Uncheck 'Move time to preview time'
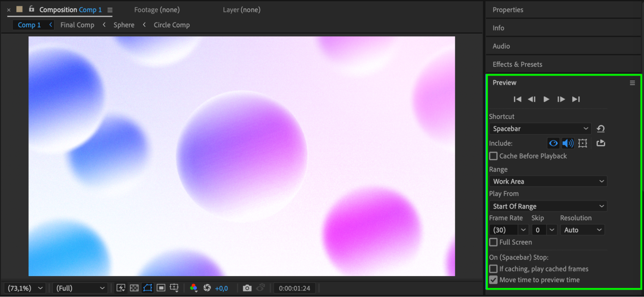The image size is (644, 297). tap(493, 280)
